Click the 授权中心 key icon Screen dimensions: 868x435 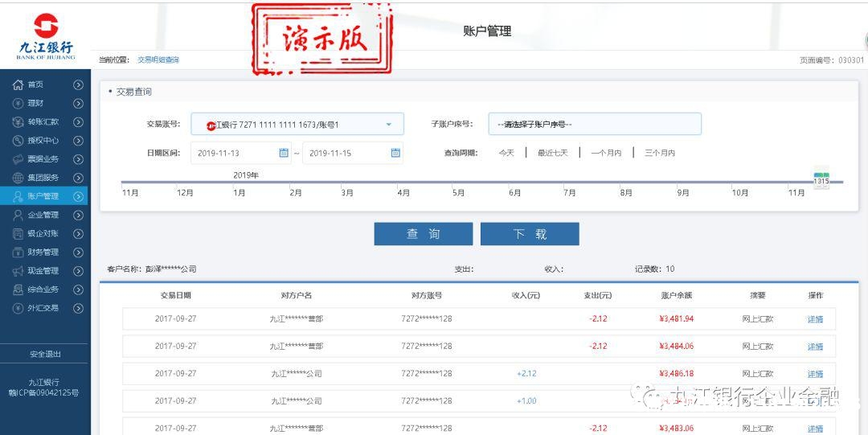(18, 141)
